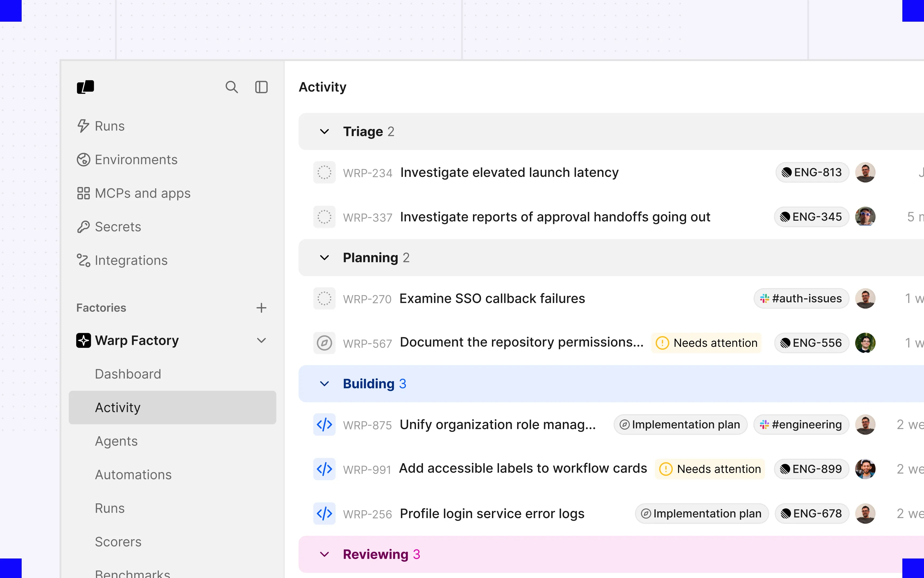Image resolution: width=924 pixels, height=578 pixels.
Task: Collapse the Warp Factory chevron
Action: pos(261,340)
